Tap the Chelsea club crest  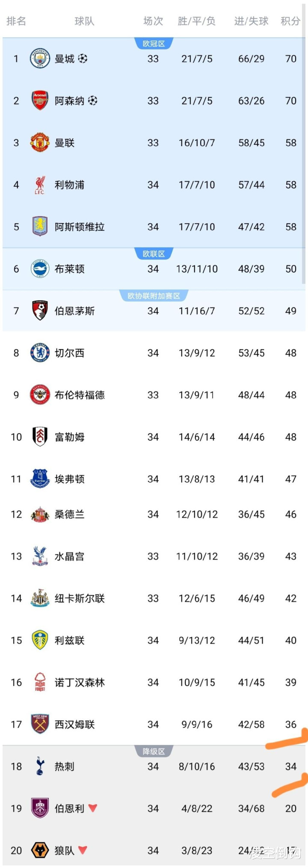click(40, 353)
